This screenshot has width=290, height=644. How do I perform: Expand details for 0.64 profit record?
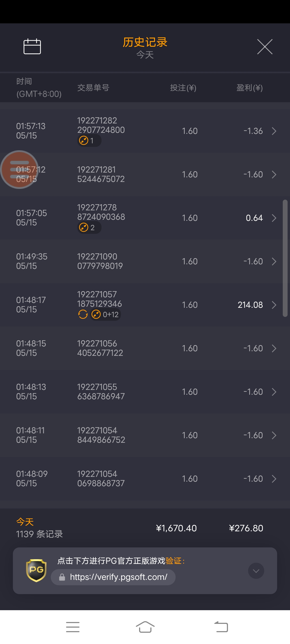point(274,218)
